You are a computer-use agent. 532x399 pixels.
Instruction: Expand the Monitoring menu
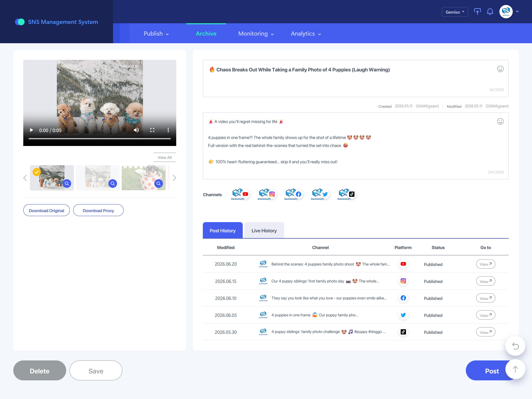(256, 34)
